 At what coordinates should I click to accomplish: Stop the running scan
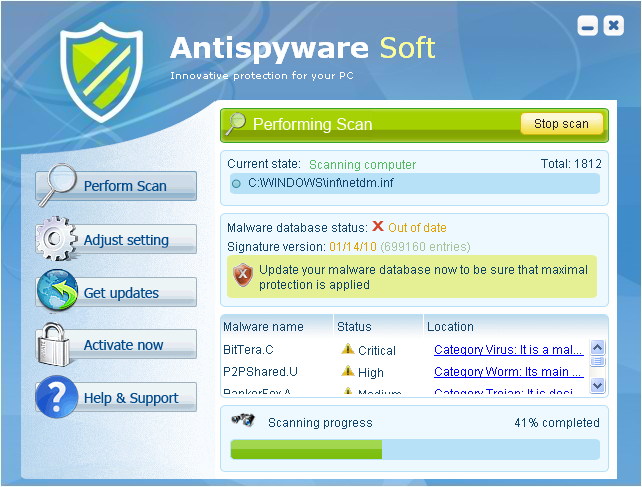(x=561, y=124)
